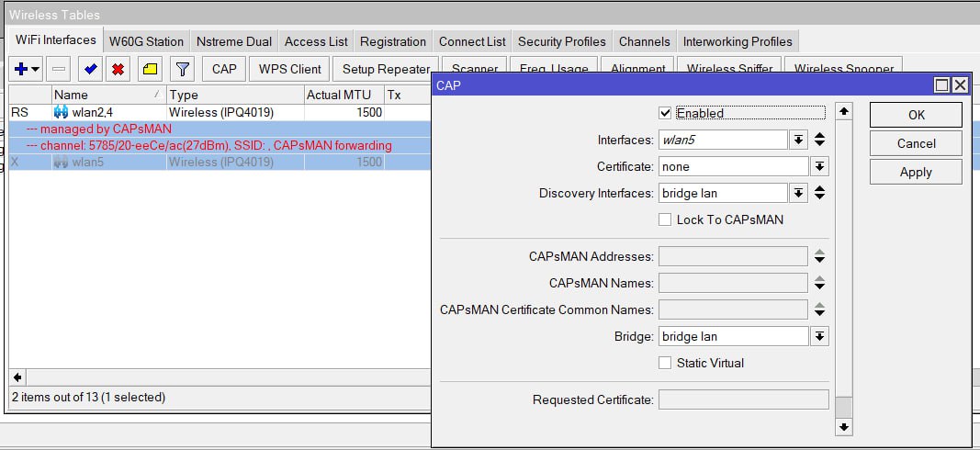Viewport: 980px width, 450px height.
Task: Click the Remove minus toolbar icon
Action: 60,70
